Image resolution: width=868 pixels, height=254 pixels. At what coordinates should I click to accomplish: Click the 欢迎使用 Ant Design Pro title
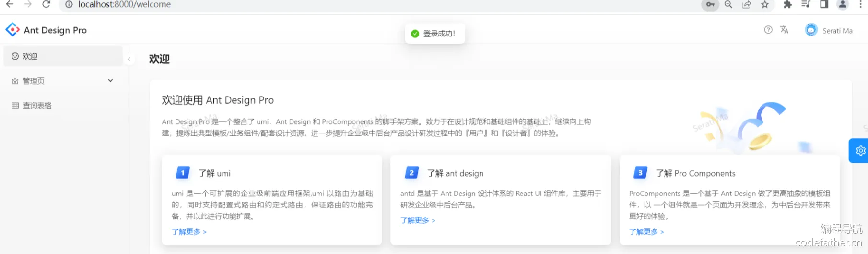218,100
